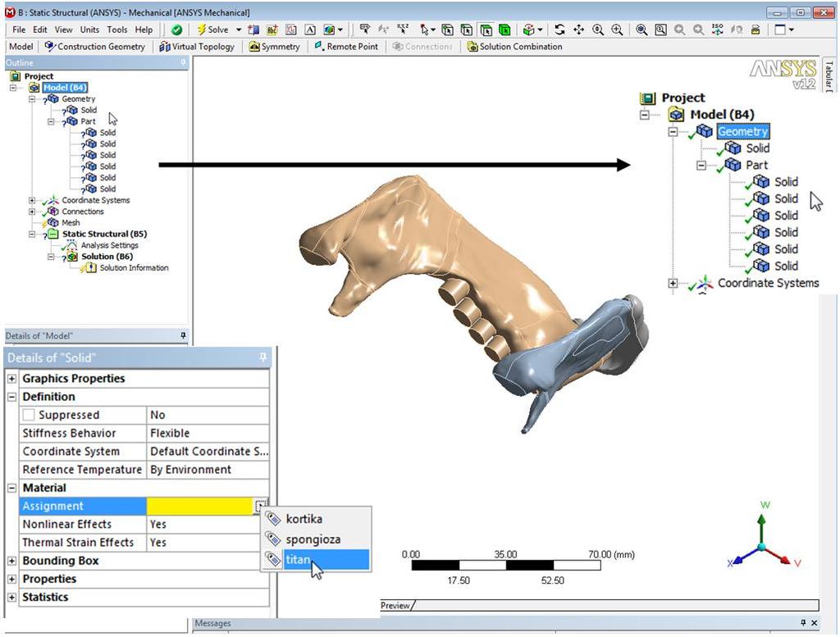Viewport: 840px width, 637px height.
Task: Open the Edit menu
Action: pos(40,30)
